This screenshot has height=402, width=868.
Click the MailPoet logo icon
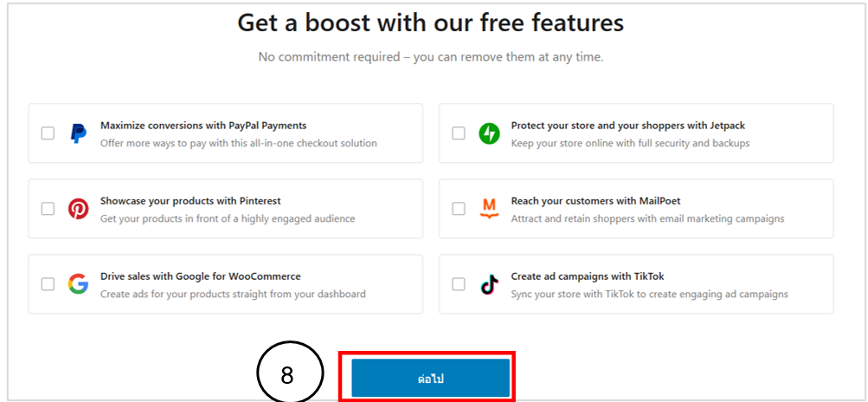coord(489,209)
